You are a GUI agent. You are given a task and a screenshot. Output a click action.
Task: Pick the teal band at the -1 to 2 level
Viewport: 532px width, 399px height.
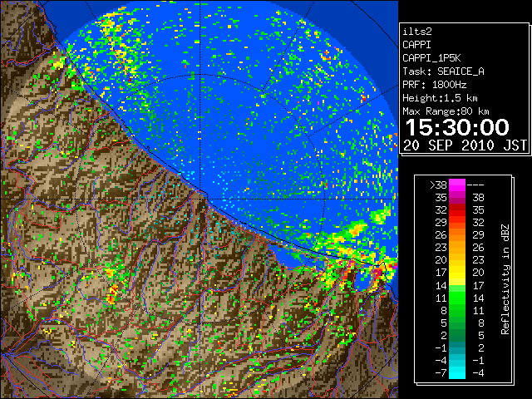tap(457, 347)
